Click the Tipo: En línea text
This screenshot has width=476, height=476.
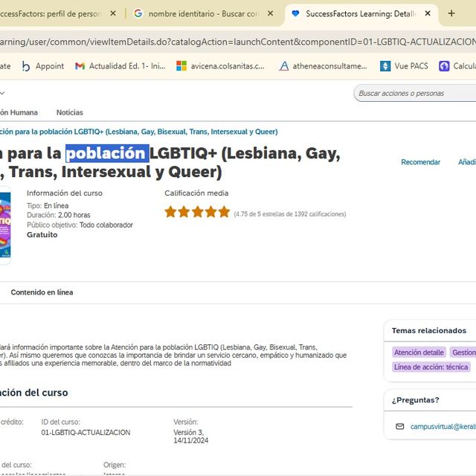pos(48,205)
